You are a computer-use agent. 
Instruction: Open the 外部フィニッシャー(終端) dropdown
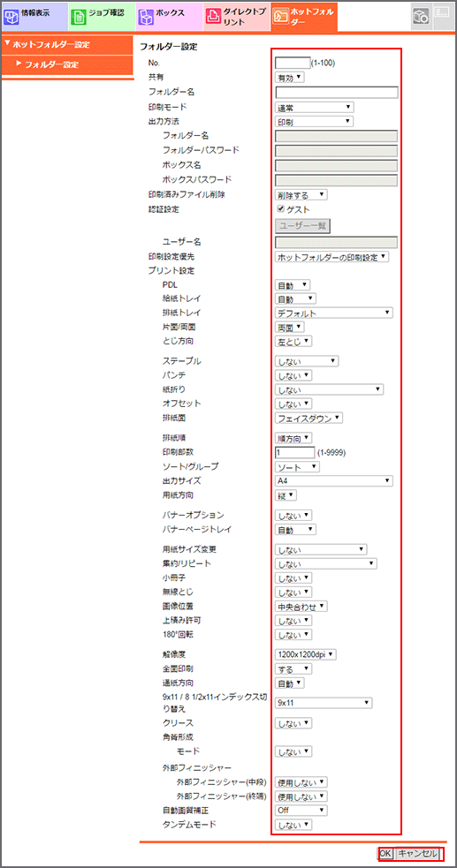coord(301,796)
